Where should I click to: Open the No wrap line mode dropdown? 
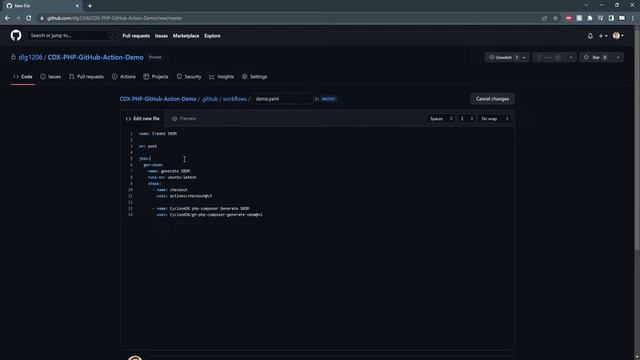(x=495, y=119)
